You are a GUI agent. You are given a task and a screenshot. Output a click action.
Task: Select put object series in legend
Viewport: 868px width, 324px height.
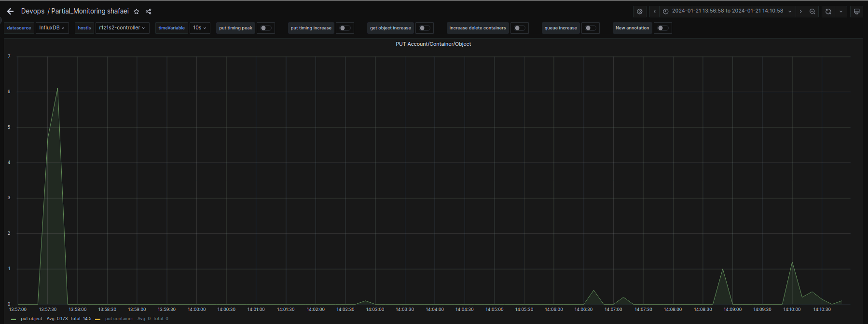[x=31, y=319]
